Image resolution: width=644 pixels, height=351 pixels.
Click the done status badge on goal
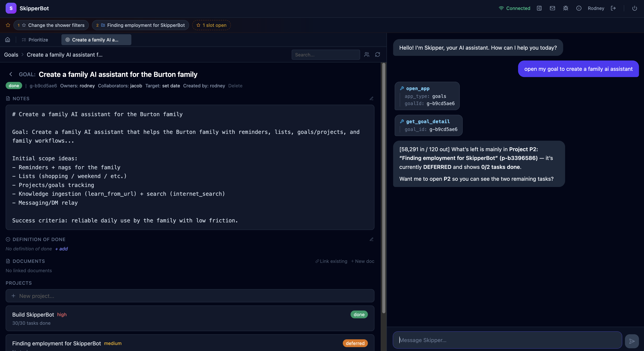click(14, 86)
